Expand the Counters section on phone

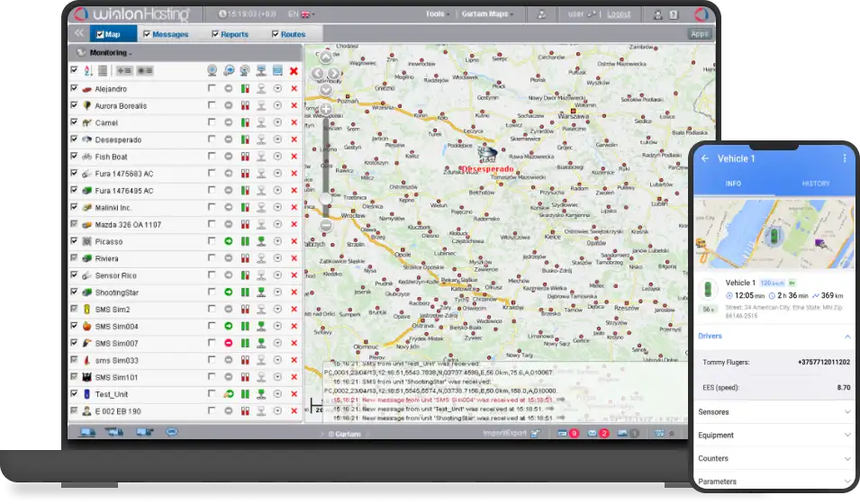click(x=846, y=458)
